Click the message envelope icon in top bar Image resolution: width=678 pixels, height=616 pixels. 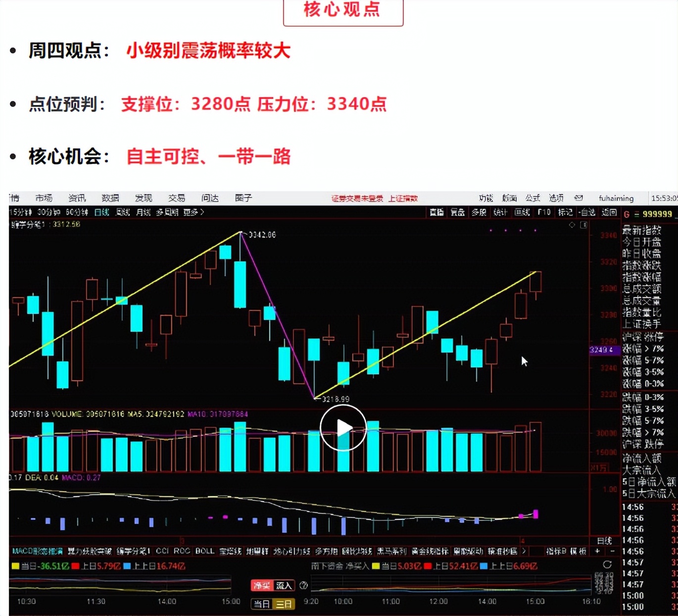(x=578, y=199)
